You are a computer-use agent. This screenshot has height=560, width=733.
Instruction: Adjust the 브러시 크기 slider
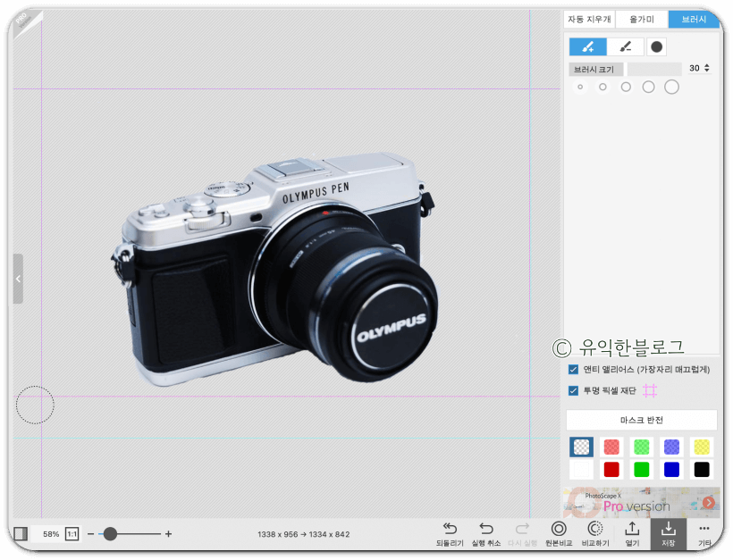coord(654,69)
